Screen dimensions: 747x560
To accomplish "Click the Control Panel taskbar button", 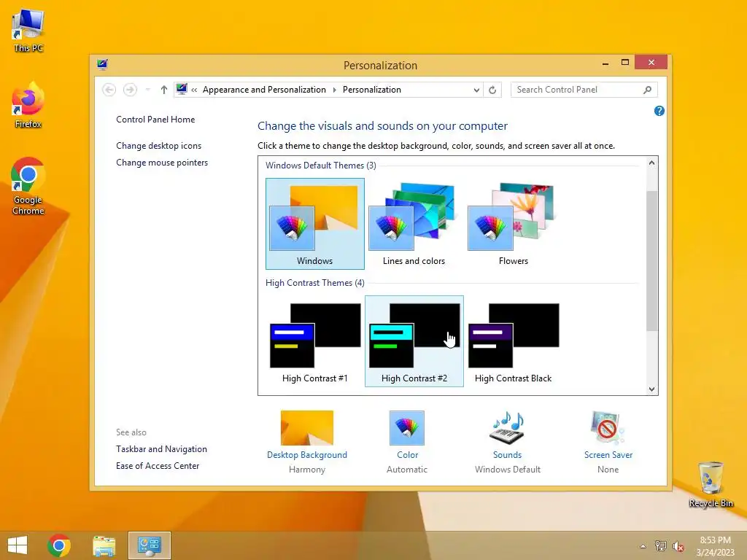I will pyautogui.click(x=149, y=545).
